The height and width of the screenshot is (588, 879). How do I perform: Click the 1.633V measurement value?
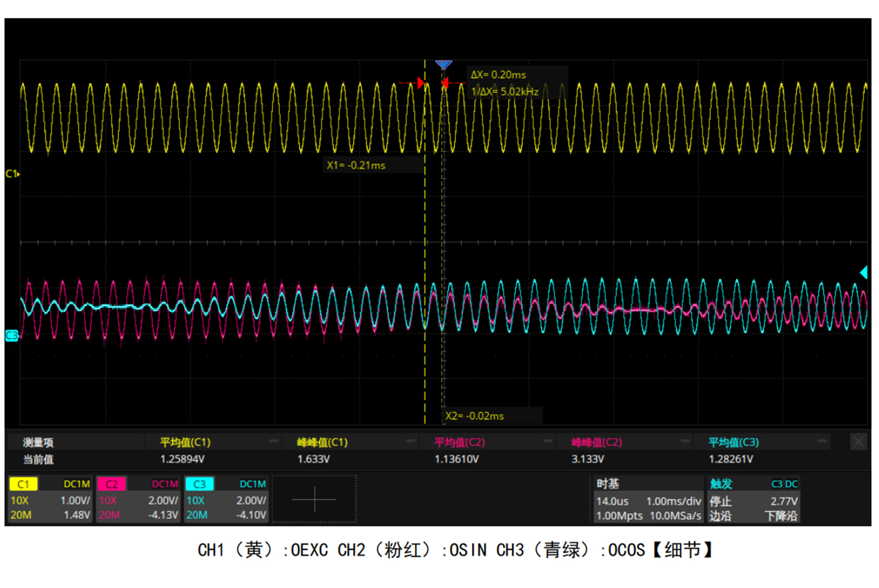tap(313, 459)
